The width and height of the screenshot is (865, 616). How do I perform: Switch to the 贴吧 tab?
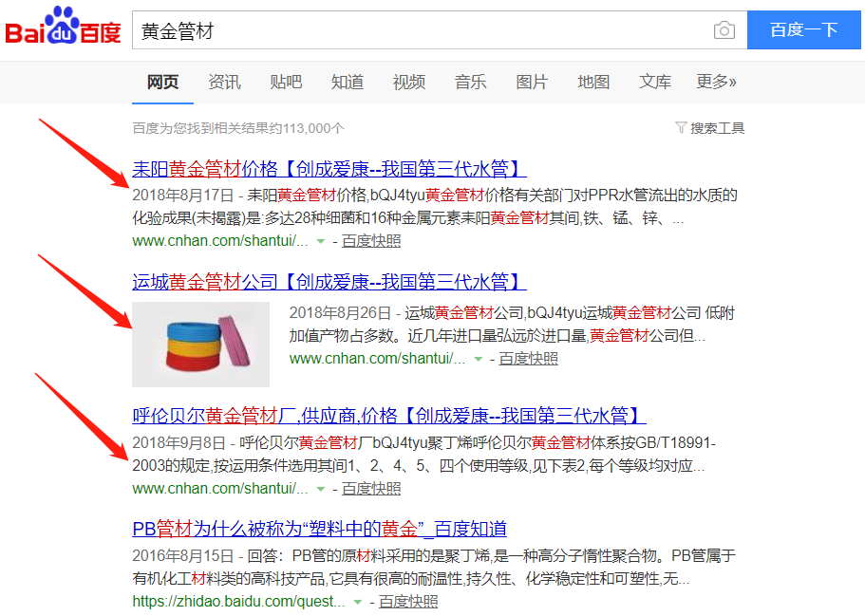coord(286,82)
